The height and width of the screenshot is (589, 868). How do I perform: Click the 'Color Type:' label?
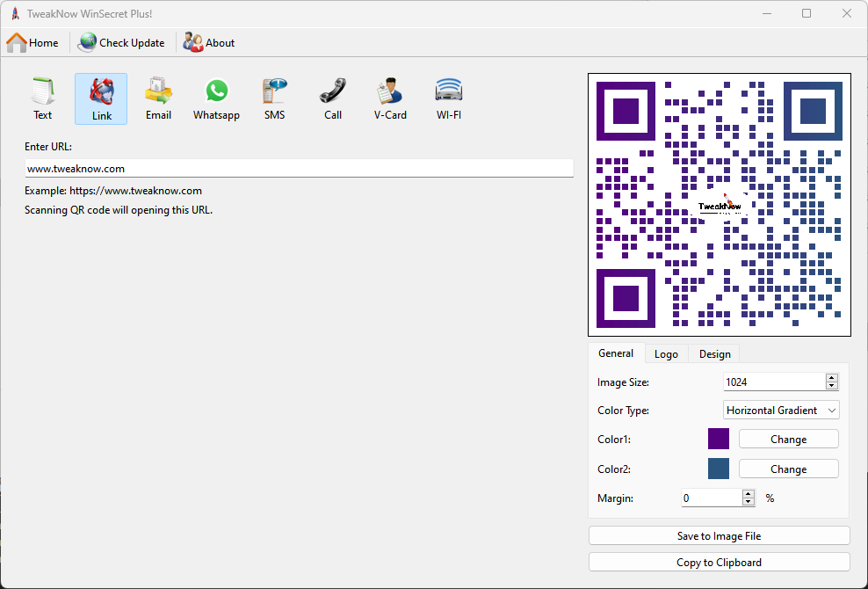click(x=623, y=411)
